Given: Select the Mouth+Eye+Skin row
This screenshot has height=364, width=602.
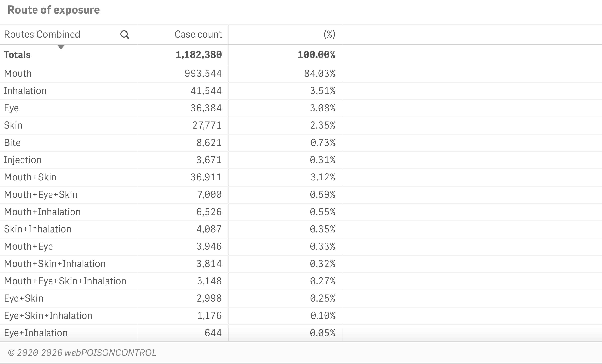Looking at the screenshot, I should pos(41,195).
